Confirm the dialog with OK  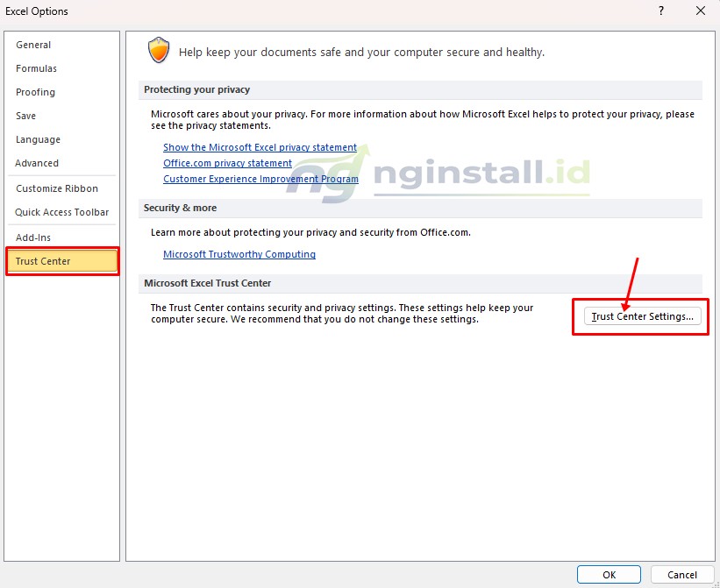tap(609, 575)
